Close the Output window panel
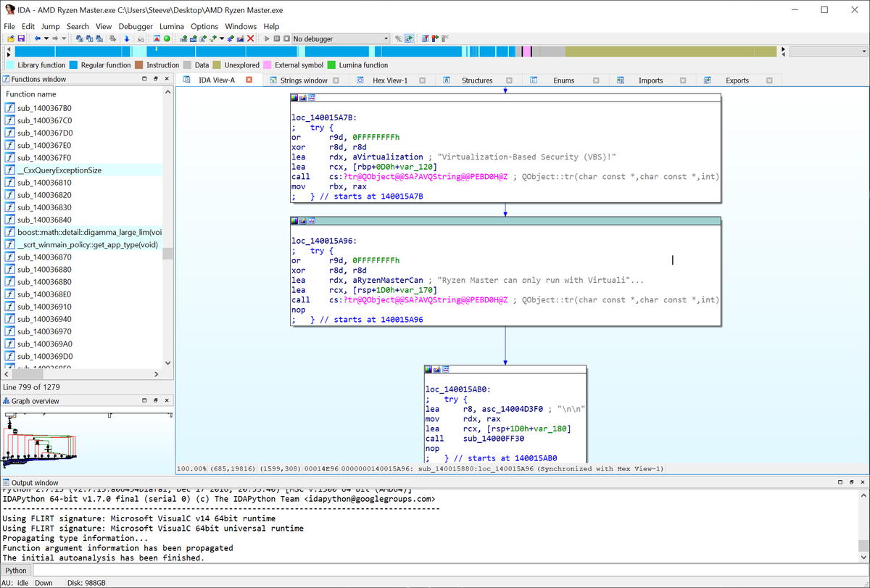The image size is (870, 588). click(x=863, y=482)
